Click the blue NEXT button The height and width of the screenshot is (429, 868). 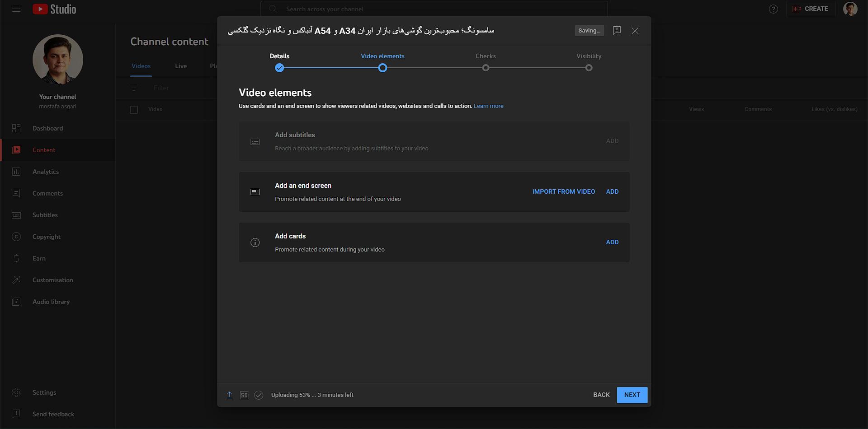(x=632, y=395)
